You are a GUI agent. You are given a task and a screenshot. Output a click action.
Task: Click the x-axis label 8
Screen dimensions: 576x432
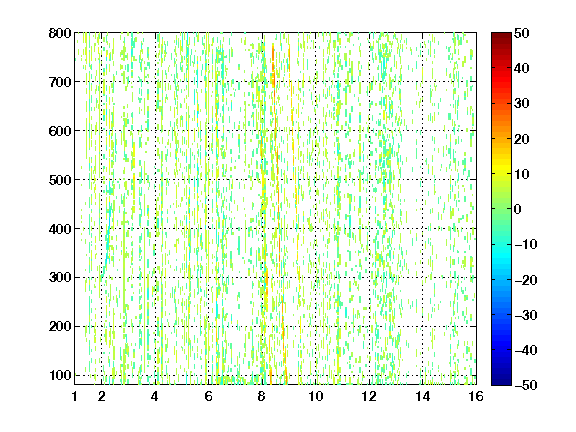261,396
